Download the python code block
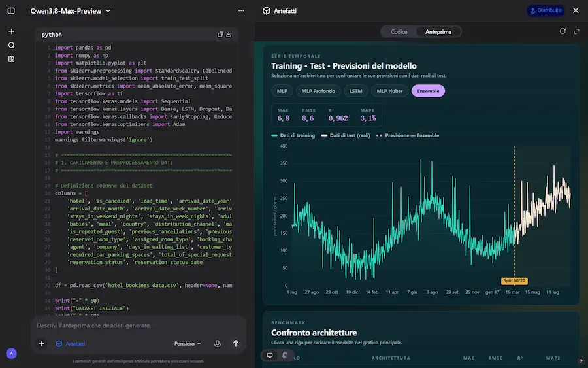The width and height of the screenshot is (588, 368). coord(229,35)
